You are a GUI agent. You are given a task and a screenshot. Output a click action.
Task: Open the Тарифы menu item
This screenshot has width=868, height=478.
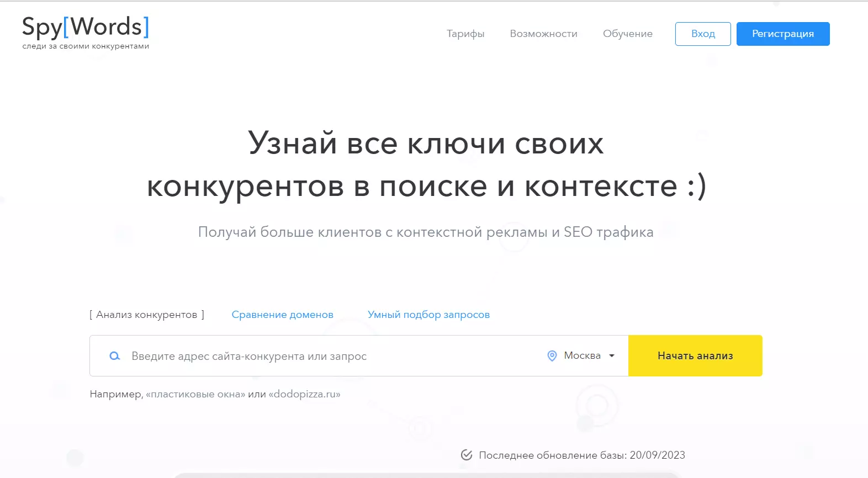(x=465, y=34)
